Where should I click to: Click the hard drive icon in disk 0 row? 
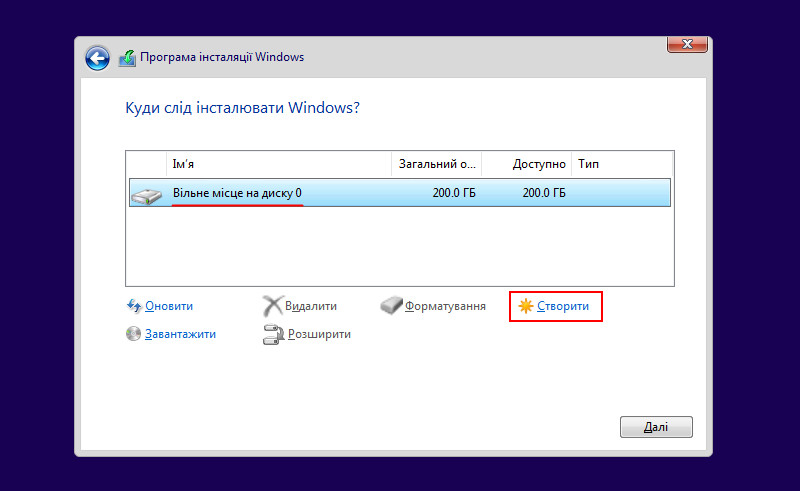click(x=146, y=195)
